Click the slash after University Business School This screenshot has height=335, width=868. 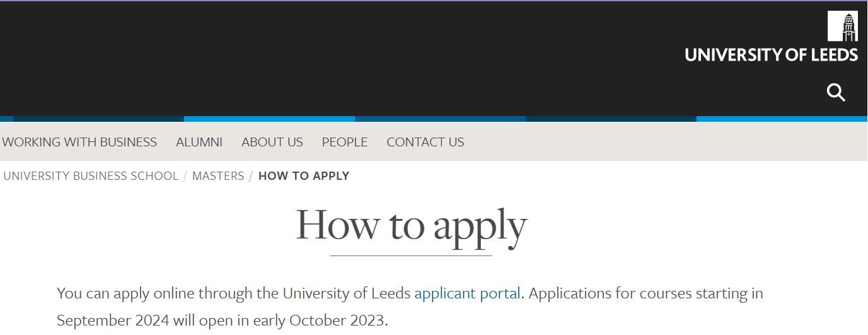pyautogui.click(x=185, y=176)
